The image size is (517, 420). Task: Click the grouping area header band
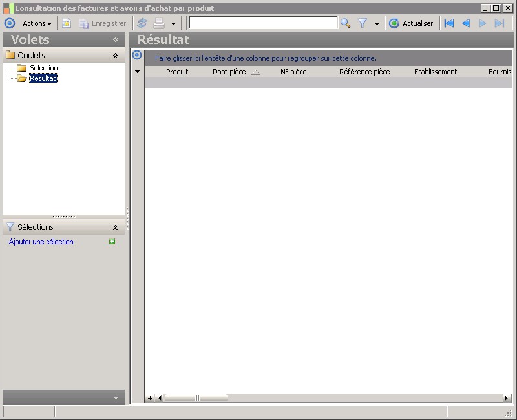point(328,58)
